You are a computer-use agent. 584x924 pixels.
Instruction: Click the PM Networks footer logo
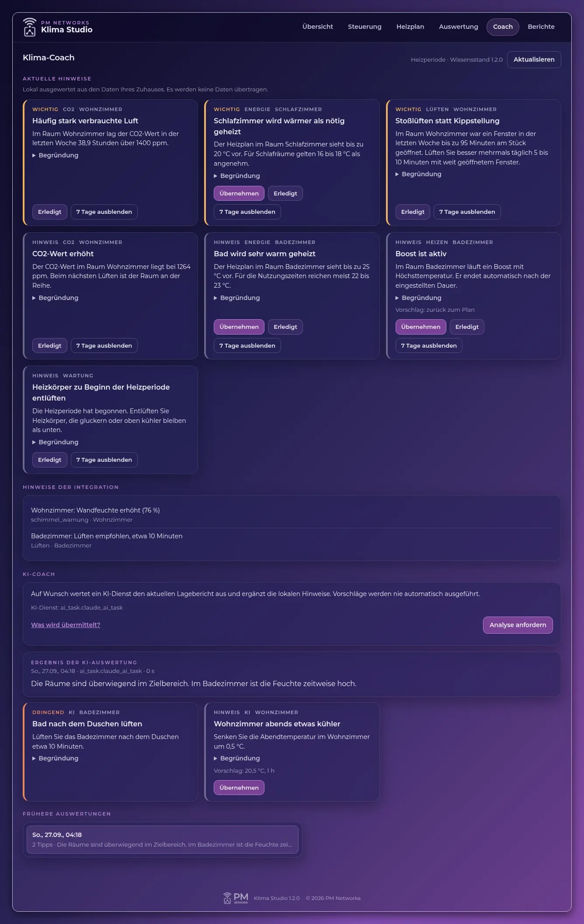236,898
